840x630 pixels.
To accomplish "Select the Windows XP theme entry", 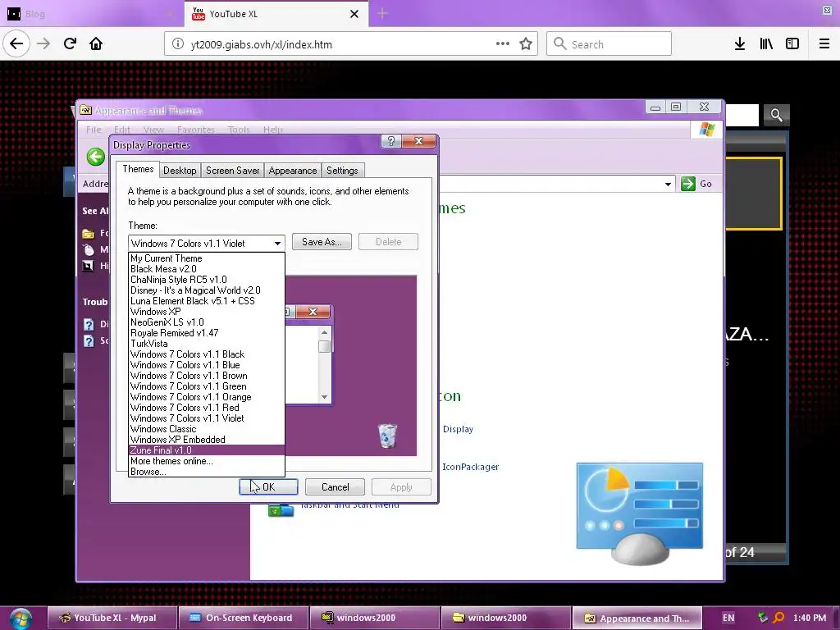I will tap(207, 312).
